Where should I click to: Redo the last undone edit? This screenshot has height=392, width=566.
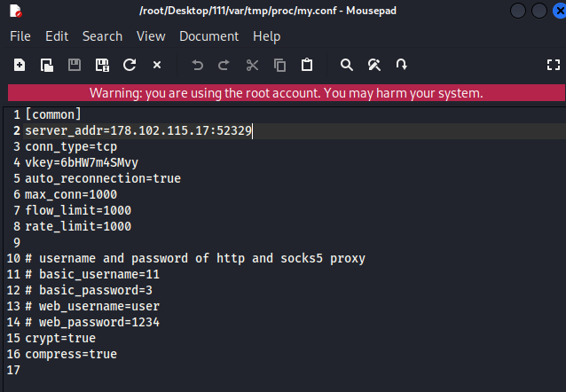click(224, 65)
